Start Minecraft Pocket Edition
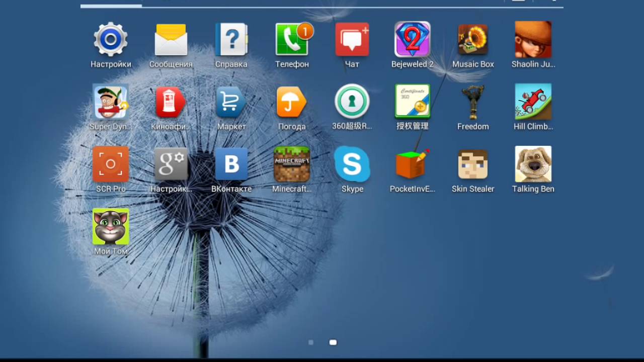This screenshot has height=362, width=644. click(292, 164)
